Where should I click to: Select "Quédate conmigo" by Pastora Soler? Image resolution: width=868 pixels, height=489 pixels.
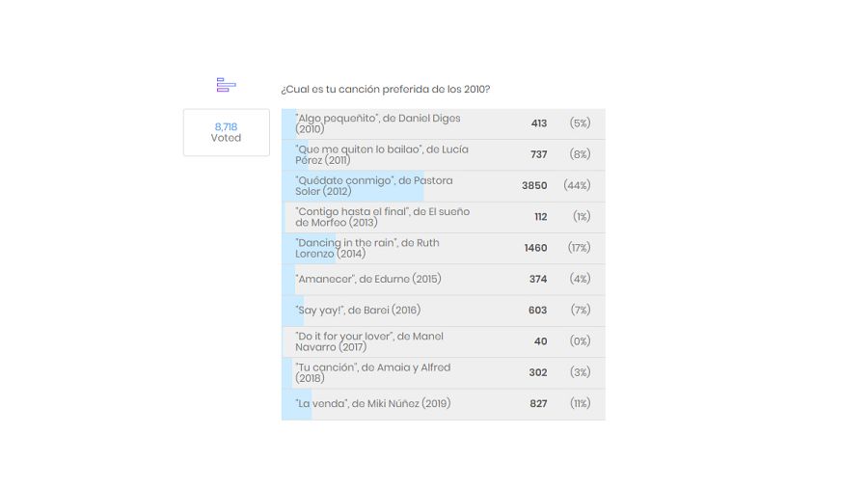coord(374,185)
